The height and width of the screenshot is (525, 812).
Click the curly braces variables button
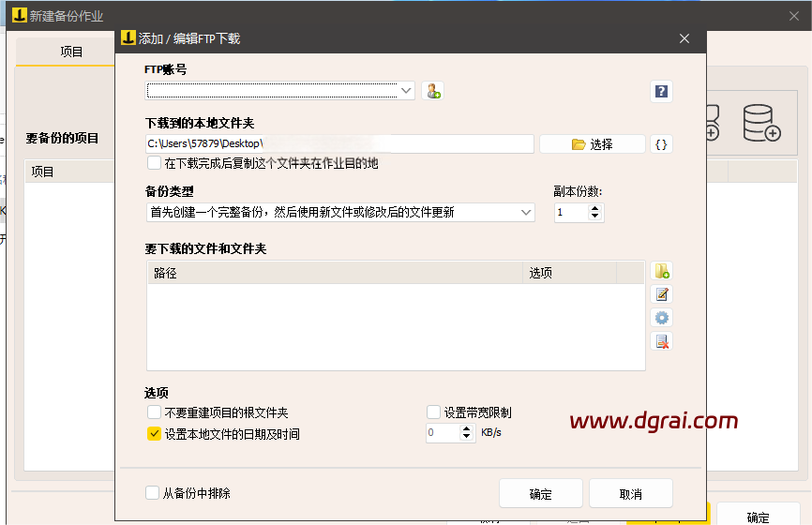point(661,144)
